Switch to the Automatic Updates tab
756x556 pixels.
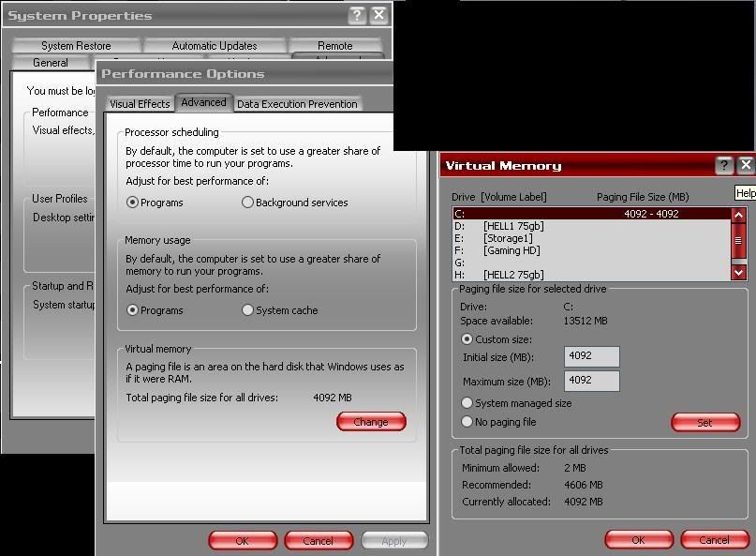point(215,46)
